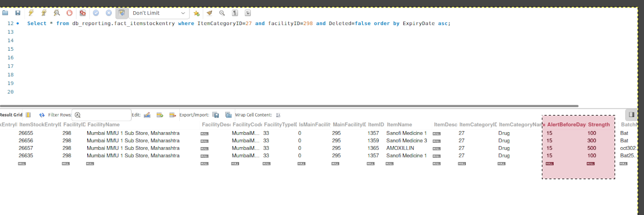The width and height of the screenshot is (644, 215).
Task: Toggle the side panel button at right
Action: coord(631,114)
